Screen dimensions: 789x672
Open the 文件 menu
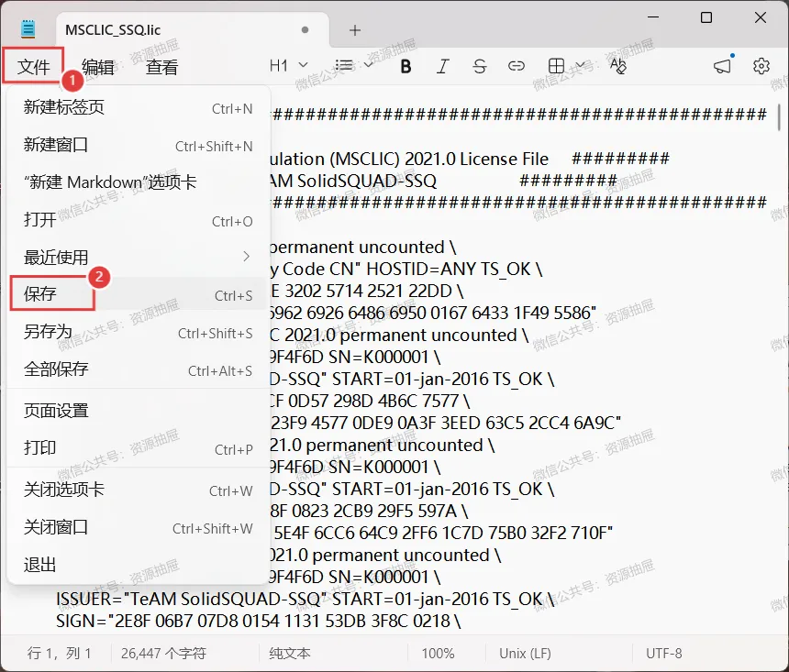[x=33, y=66]
